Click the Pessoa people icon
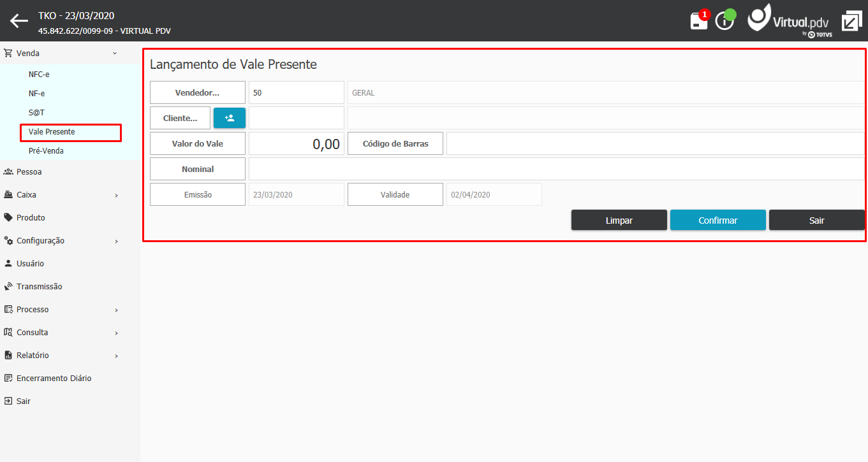This screenshot has width=868, height=462. [8, 172]
